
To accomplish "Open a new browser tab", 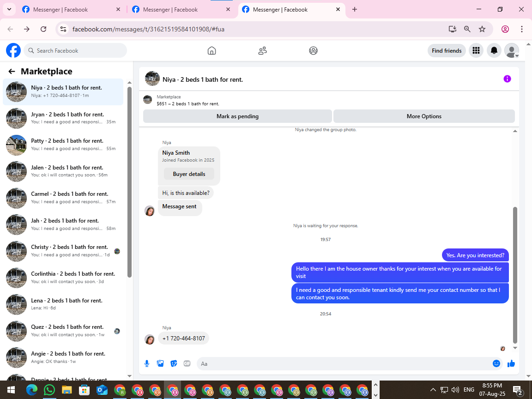I will 355,10.
